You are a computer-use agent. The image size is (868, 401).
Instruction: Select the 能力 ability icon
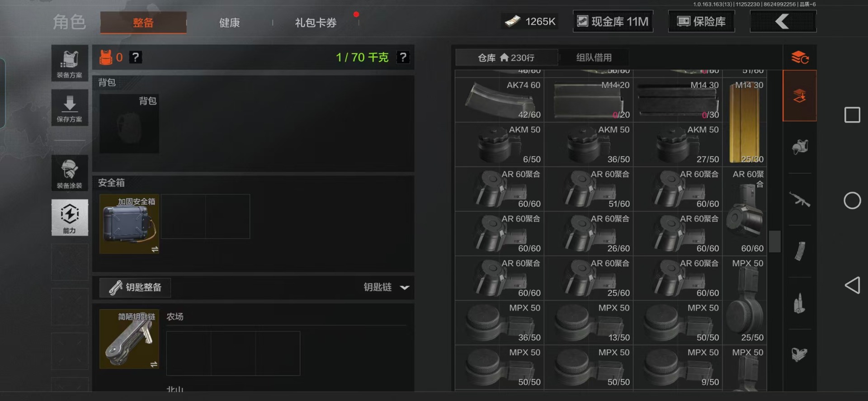(x=70, y=217)
